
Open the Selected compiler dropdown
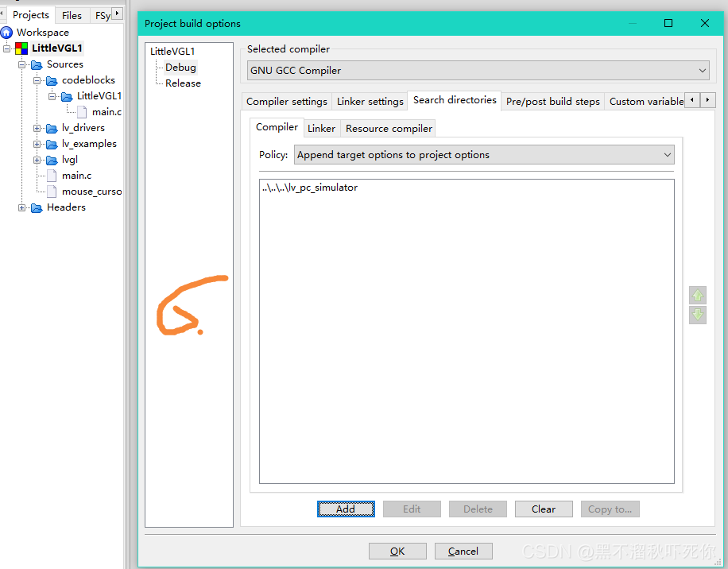coord(478,71)
